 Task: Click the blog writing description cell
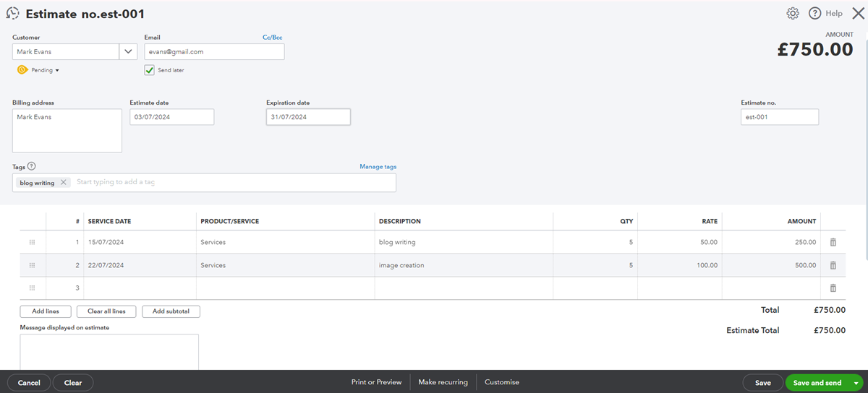[464, 242]
